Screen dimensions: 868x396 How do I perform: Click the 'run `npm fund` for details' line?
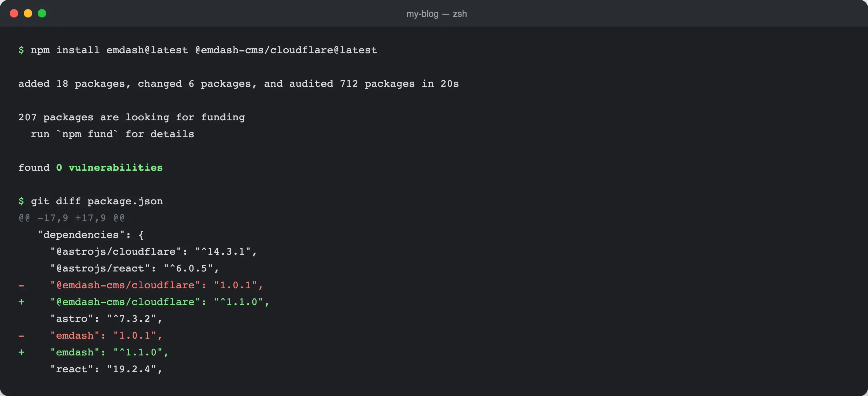tap(112, 134)
